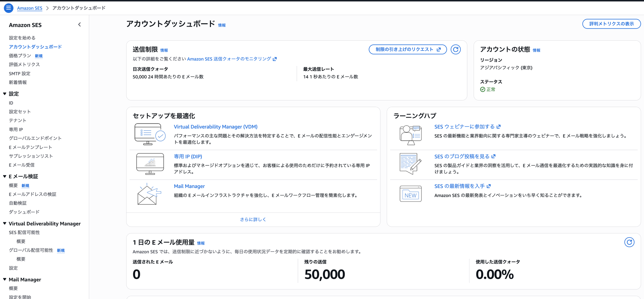Viewport: 644px width, 299px height.
Task: Refresh the 送信制限 sending limits panel
Action: [456, 50]
